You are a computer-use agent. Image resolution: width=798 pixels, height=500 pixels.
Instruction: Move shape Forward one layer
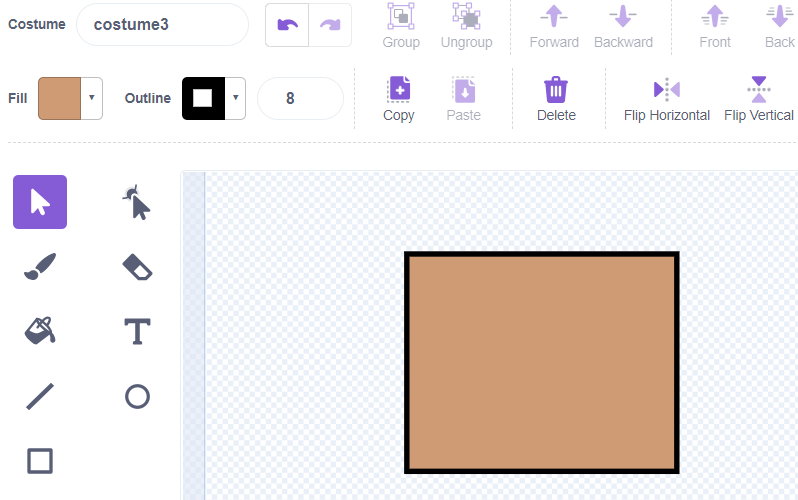[554, 26]
